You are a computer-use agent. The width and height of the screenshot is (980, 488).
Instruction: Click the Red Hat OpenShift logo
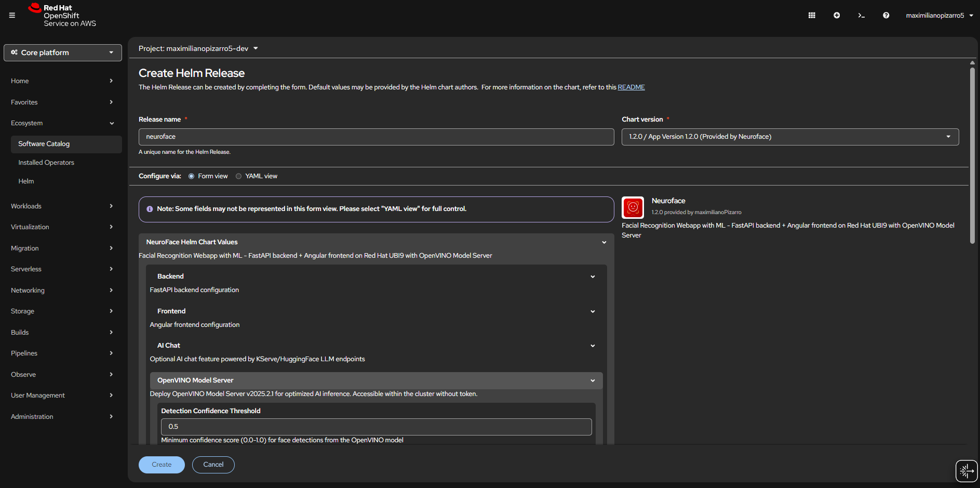tap(62, 16)
